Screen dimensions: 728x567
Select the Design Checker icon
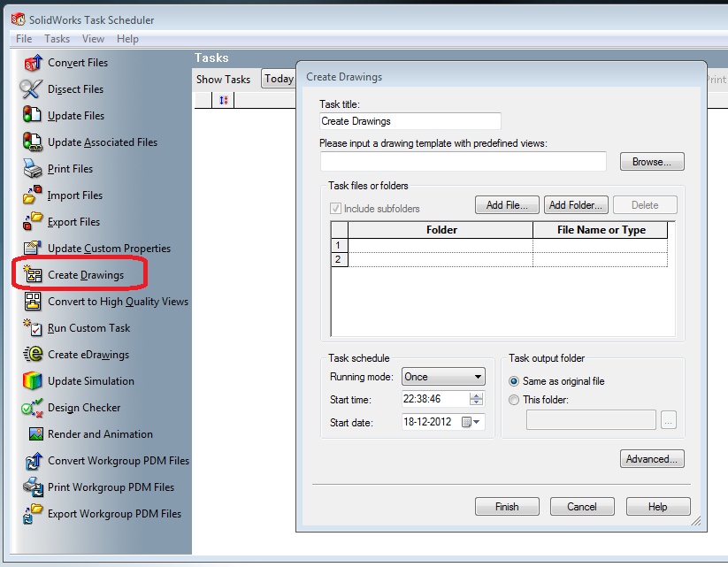click(32, 407)
